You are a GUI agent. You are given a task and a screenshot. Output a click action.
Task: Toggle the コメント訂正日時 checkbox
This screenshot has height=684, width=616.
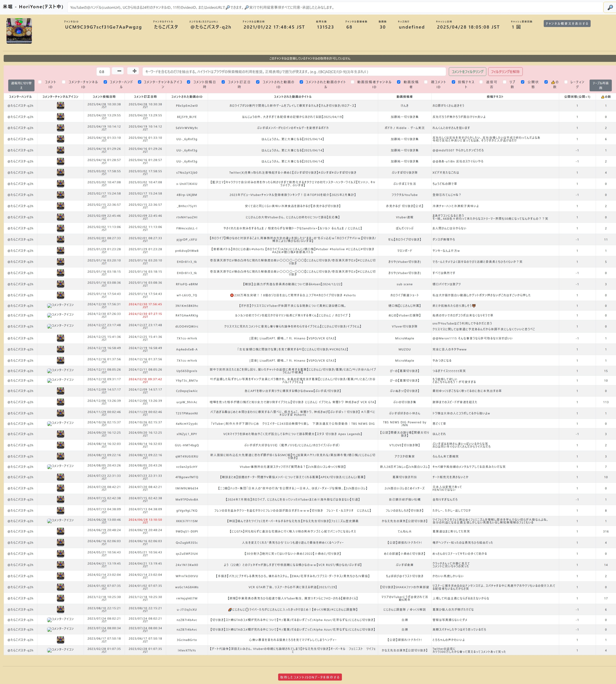pos(223,82)
